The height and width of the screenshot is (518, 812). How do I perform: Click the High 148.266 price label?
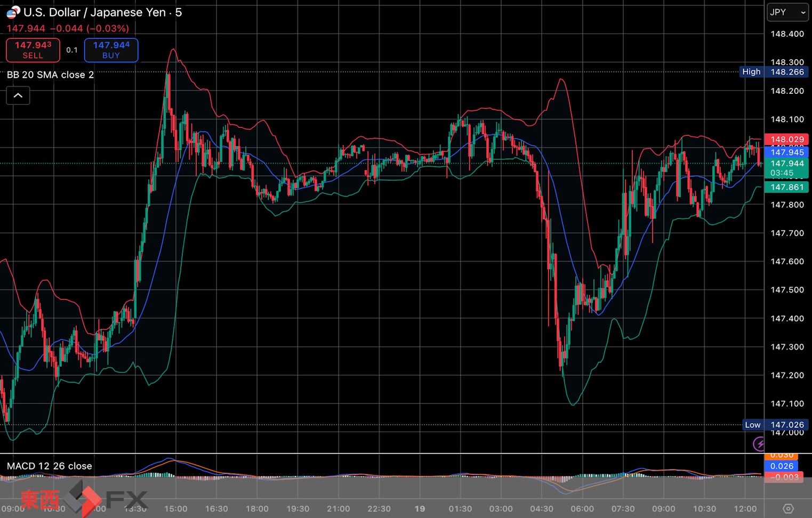click(774, 72)
